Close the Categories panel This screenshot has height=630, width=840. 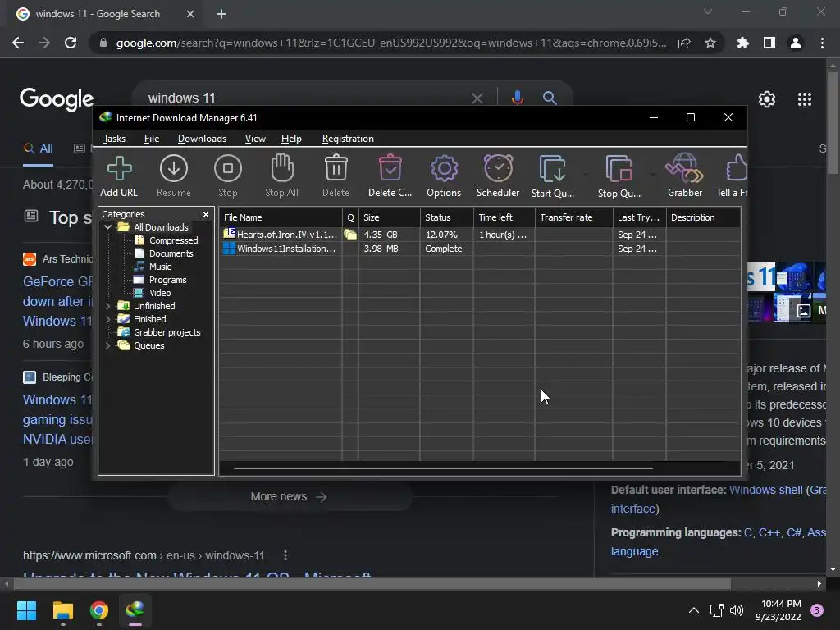[x=206, y=214]
